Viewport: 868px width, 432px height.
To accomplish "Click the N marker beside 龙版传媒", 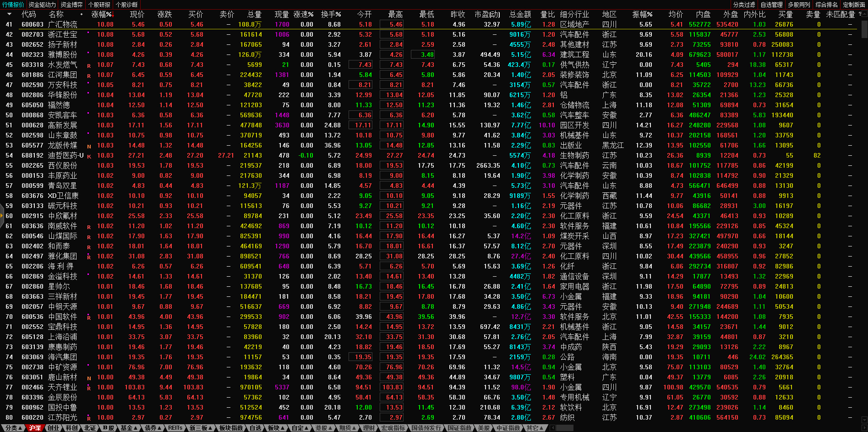I will click(x=89, y=147).
